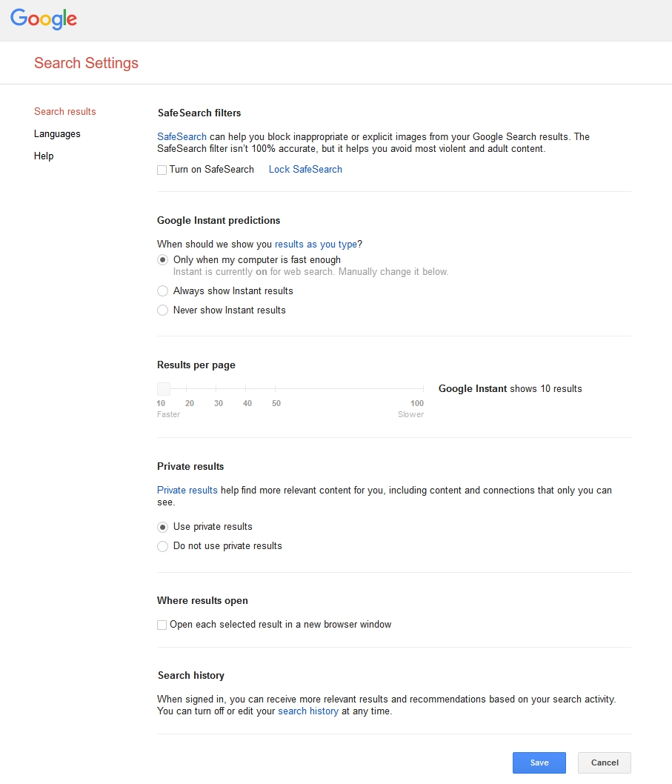Click the results per page slider handle
The width and height of the screenshot is (672, 784).
click(x=164, y=389)
